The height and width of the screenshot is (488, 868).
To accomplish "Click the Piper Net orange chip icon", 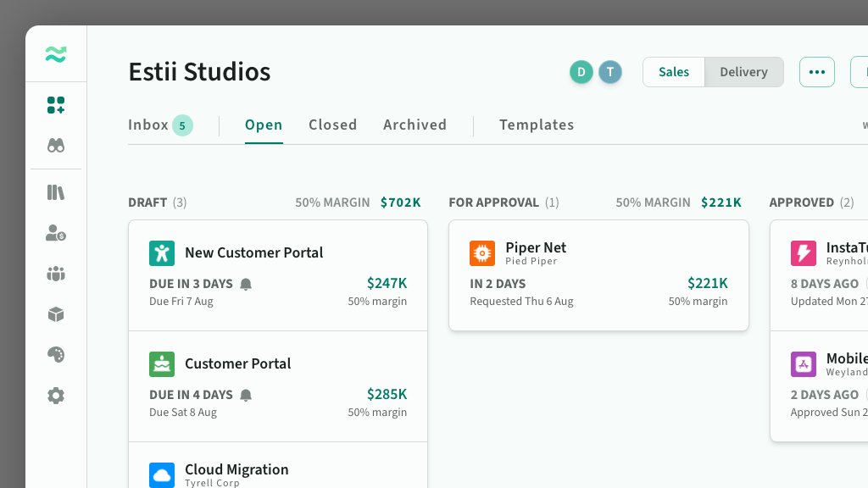I will (x=482, y=253).
